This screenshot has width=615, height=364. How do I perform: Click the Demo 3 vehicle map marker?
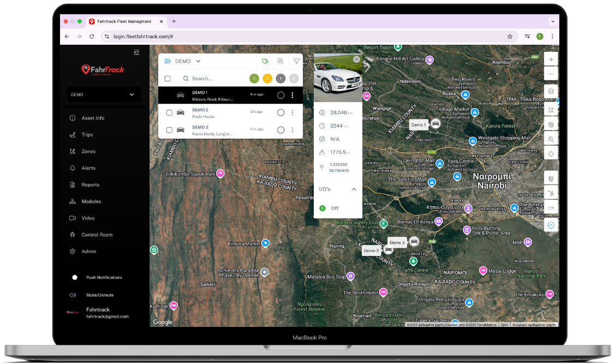tap(414, 242)
